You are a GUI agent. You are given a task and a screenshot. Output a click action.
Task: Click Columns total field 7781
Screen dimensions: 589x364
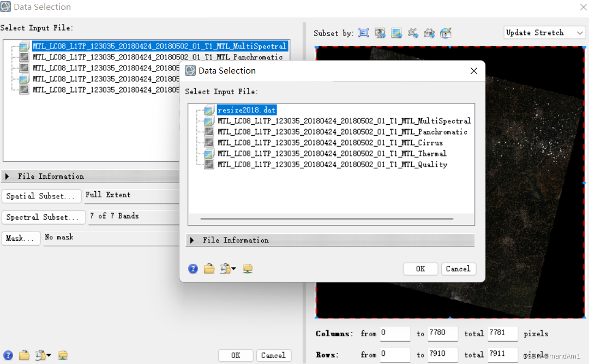(503, 333)
